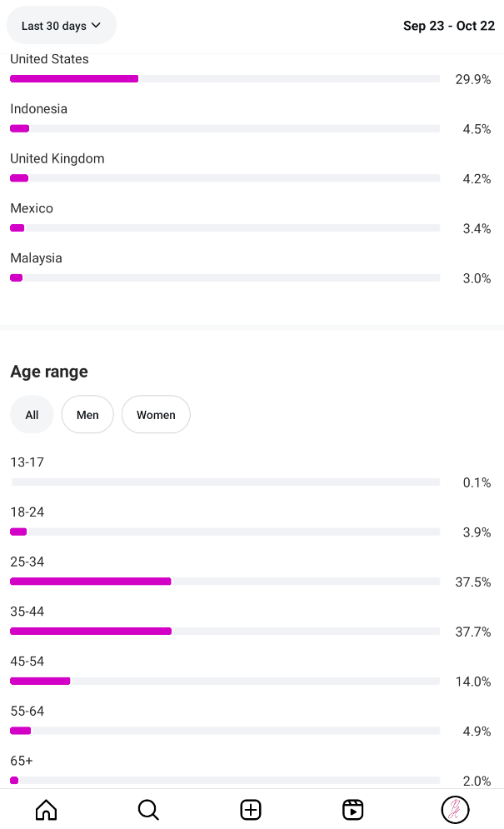Click the Malaysia percentage bar
The width and height of the screenshot is (504, 829).
point(224,278)
